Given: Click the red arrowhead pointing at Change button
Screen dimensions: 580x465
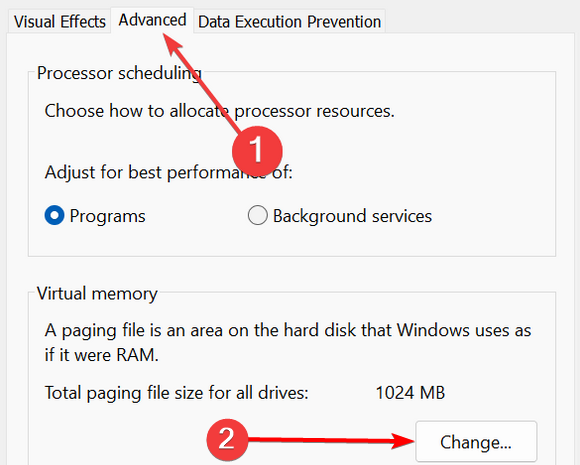Looking at the screenshot, I should [403, 441].
